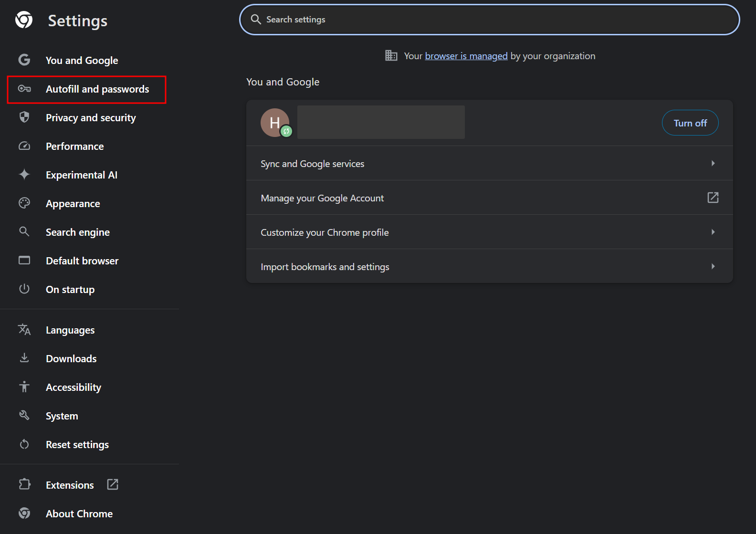
Task: Click the puzzle piece Extensions icon
Action: (24, 485)
